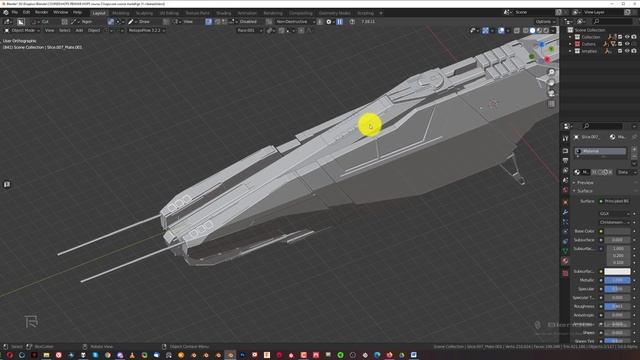The width and height of the screenshot is (640, 360).
Task: Open the File menu
Action: coord(15,12)
